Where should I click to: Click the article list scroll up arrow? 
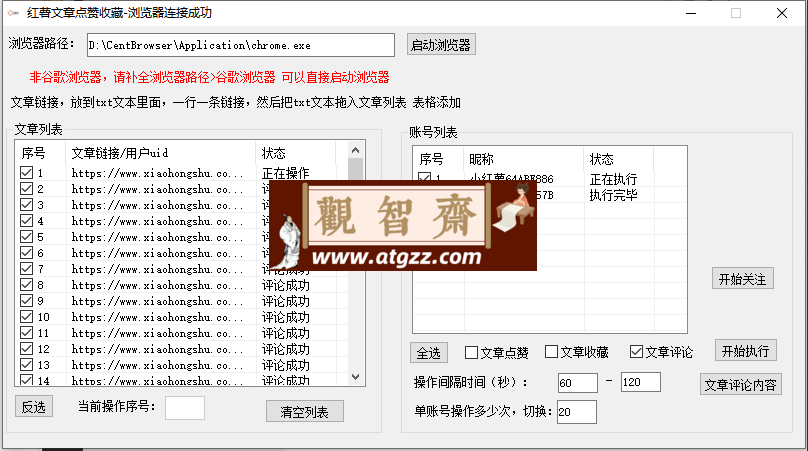coord(356,150)
